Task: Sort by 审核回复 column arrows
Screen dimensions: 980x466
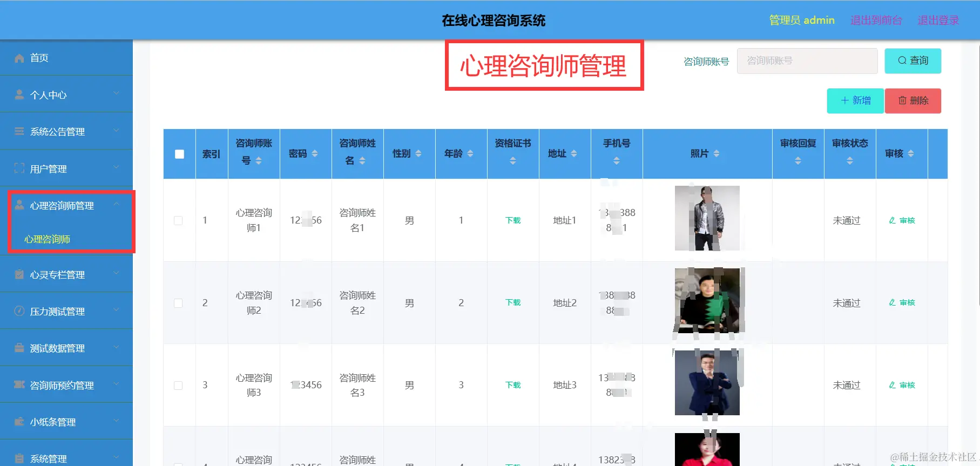Action: 798,161
